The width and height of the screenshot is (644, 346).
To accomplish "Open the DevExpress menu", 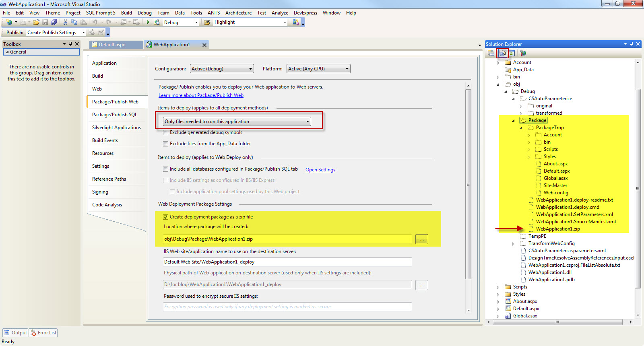I will pos(305,13).
